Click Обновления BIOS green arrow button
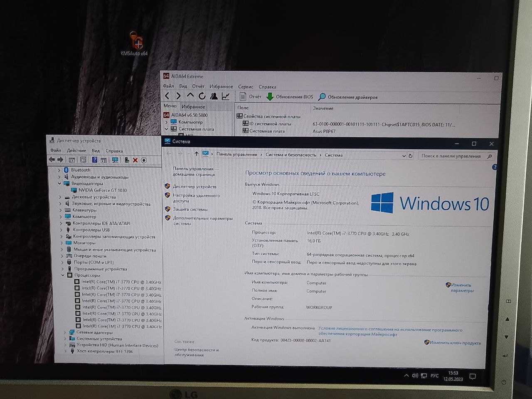Screen dimensions: 532x399 point(290,97)
